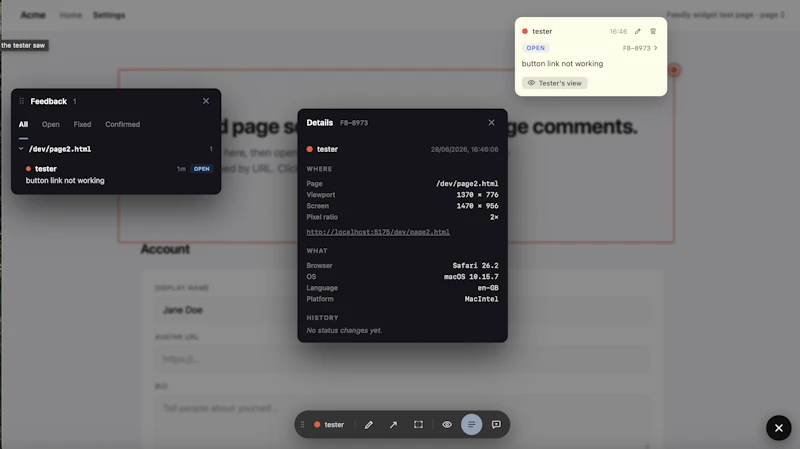Click the Feedback panel drag handle
Viewport: 800px width, 449px height.
click(21, 101)
